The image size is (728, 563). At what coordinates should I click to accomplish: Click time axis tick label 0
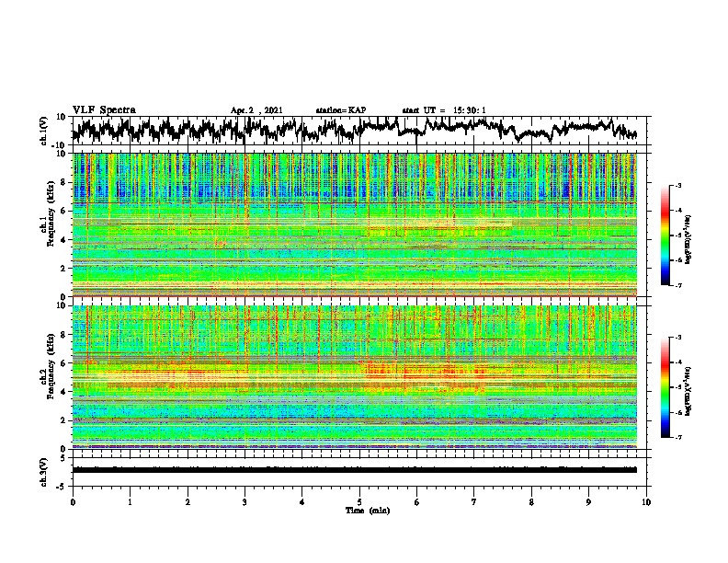click(x=73, y=502)
